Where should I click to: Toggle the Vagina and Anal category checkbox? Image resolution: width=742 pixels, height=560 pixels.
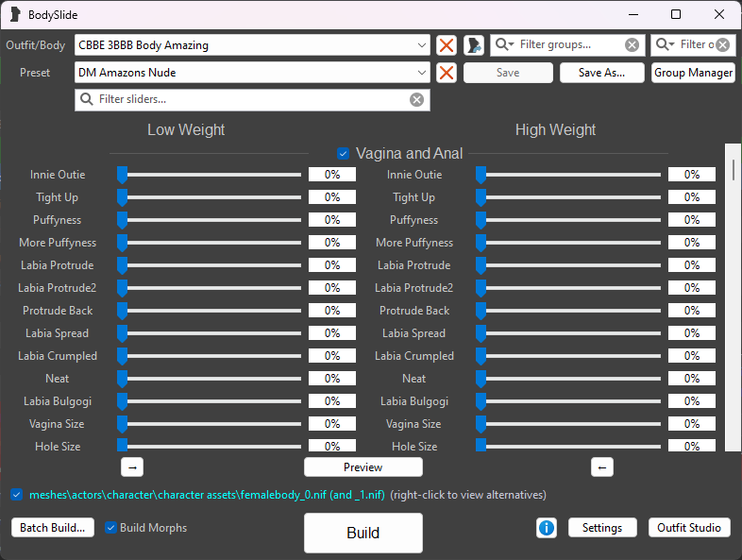[344, 153]
